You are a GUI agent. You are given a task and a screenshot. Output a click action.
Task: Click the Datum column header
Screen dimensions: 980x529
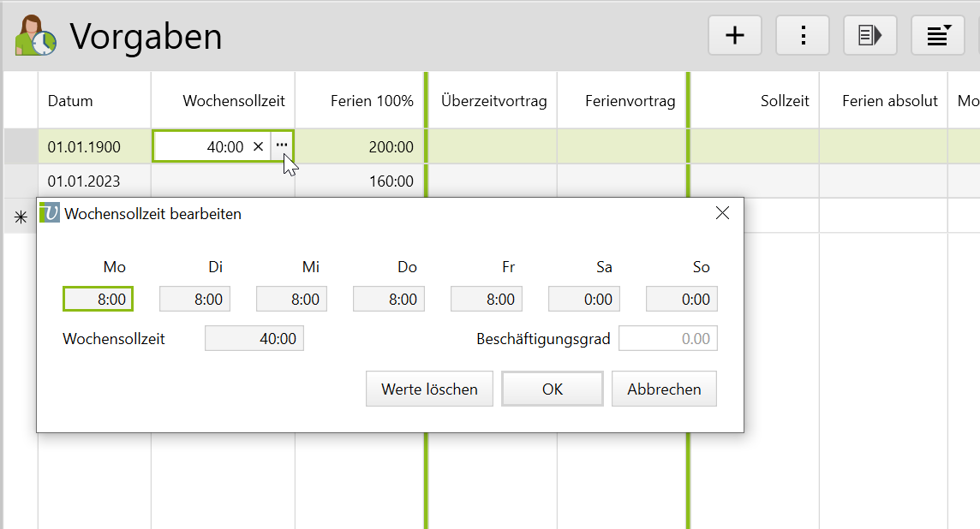click(x=70, y=101)
